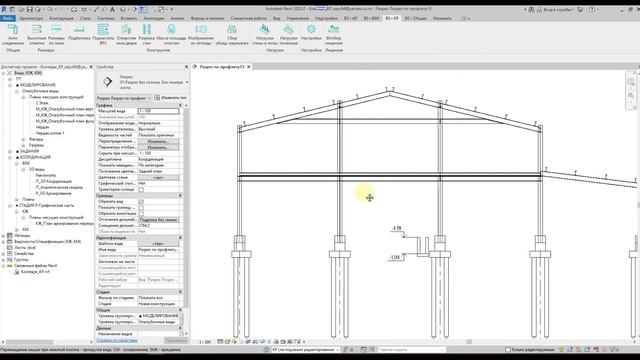Click the Цветовая схема button

tap(158, 178)
